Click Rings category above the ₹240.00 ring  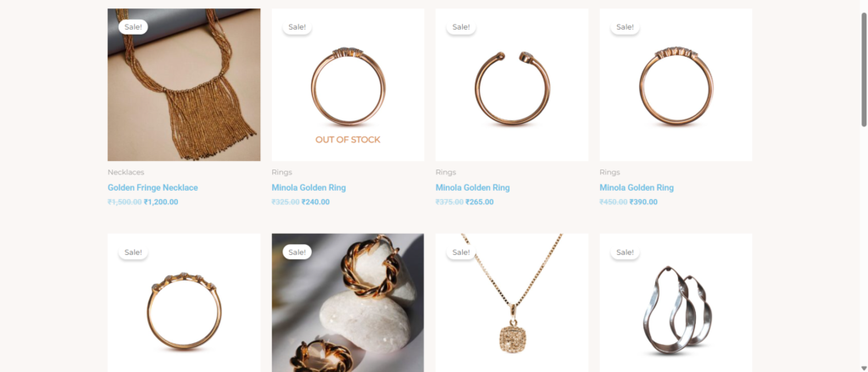pyautogui.click(x=281, y=172)
